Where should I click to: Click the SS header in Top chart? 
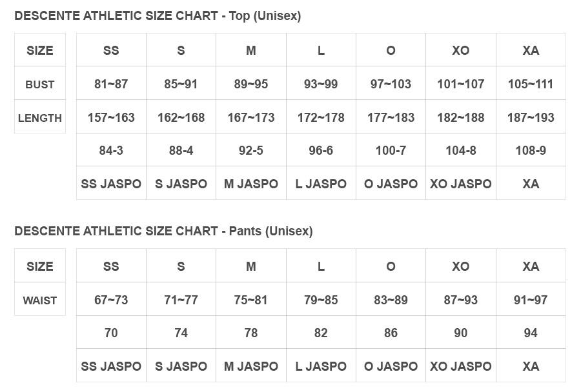tap(111, 50)
